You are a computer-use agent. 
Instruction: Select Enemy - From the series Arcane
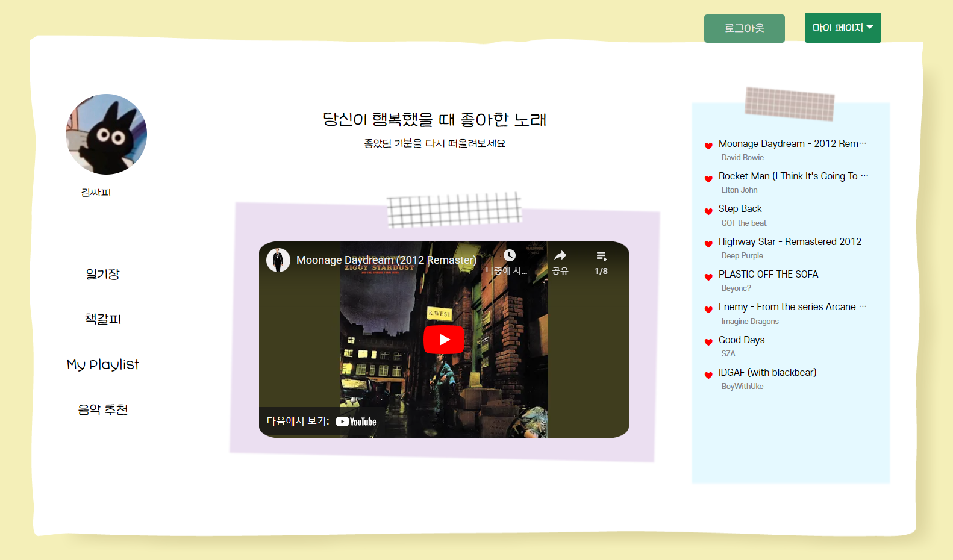[792, 306]
